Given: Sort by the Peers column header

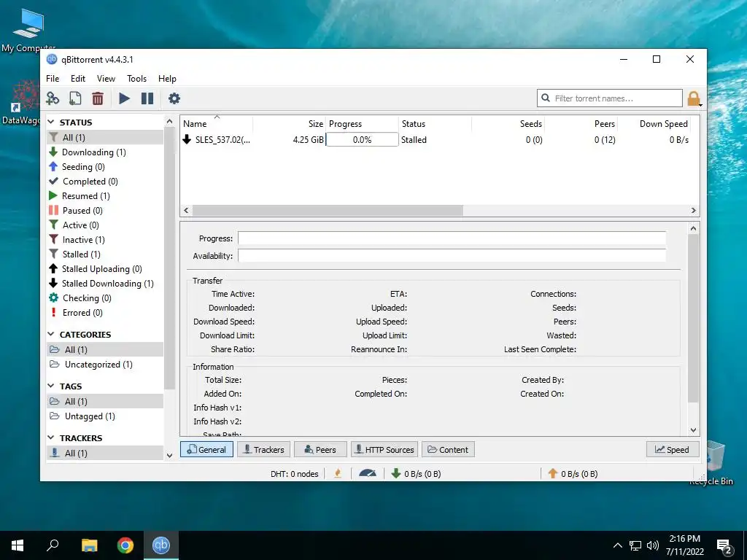Looking at the screenshot, I should (581, 124).
